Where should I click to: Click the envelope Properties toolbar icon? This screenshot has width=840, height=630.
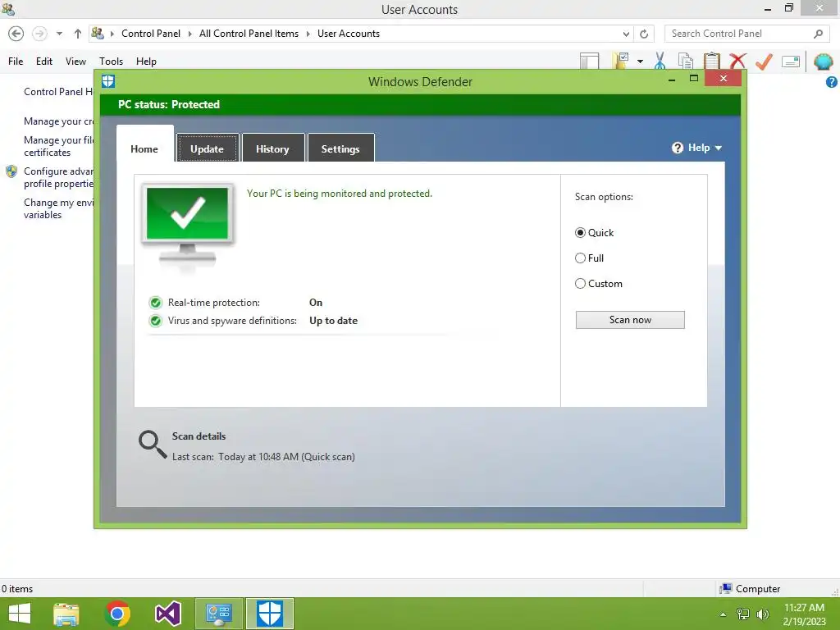click(x=791, y=62)
